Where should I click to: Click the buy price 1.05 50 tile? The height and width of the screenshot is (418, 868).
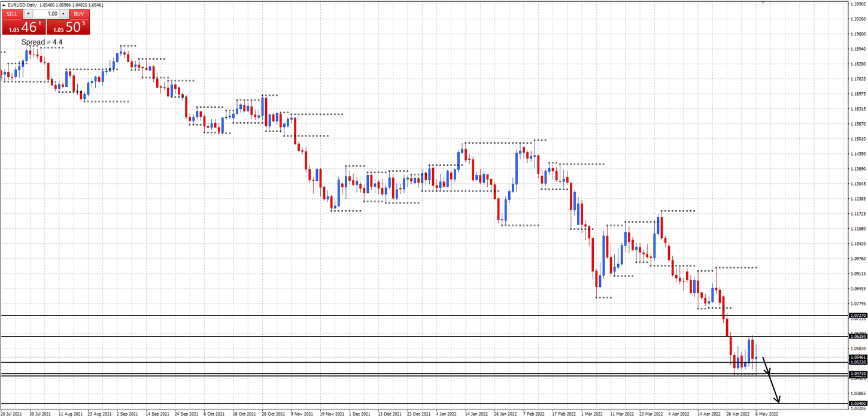(68, 26)
